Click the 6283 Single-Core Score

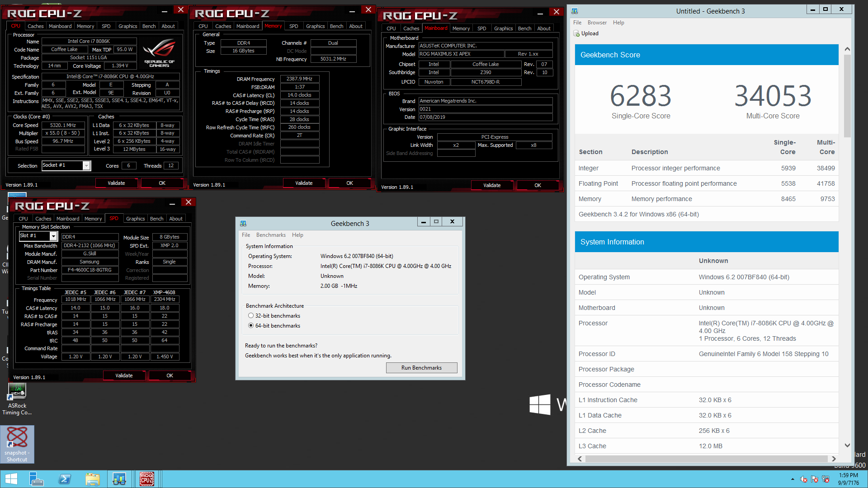coord(641,96)
